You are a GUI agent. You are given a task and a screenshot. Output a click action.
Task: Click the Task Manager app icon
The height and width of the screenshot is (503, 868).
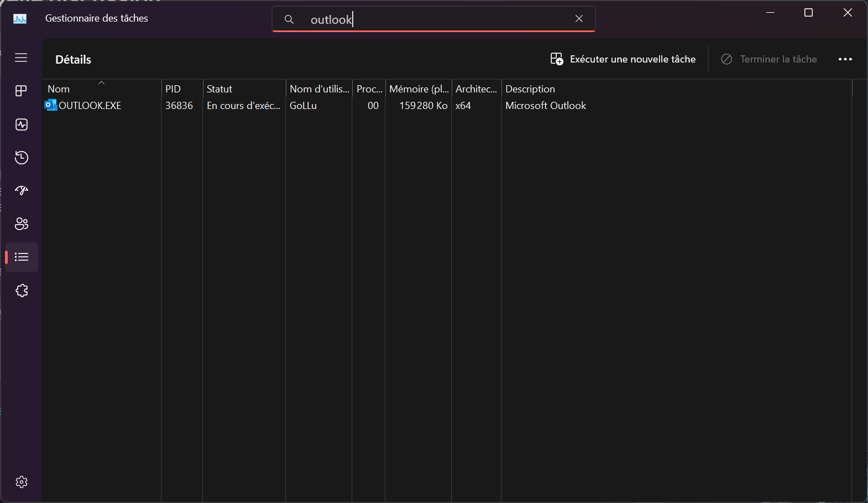20,18
